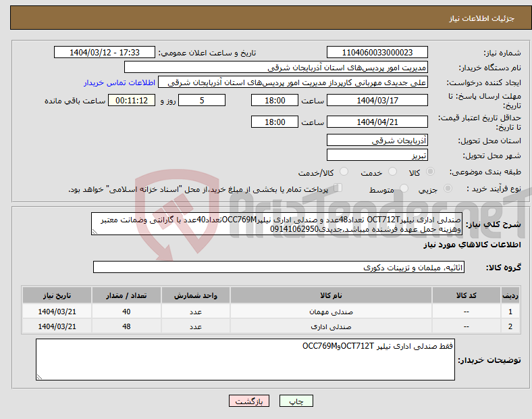Screen dimensions: 532x419
Task: Click the remaining days field showing 5
Action: point(202,100)
